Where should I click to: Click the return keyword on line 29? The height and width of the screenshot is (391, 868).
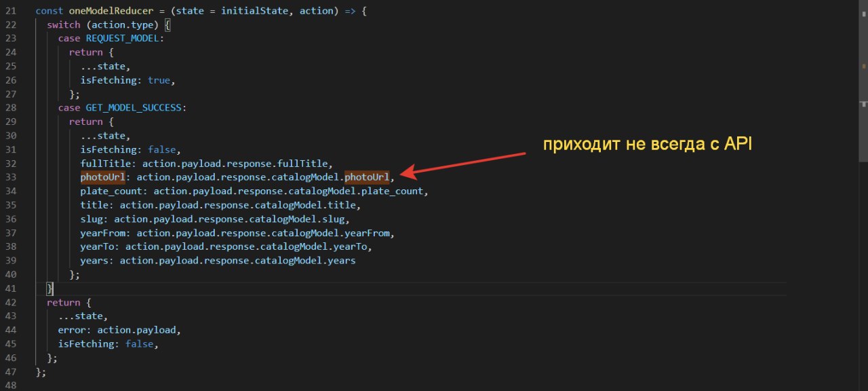(86, 122)
